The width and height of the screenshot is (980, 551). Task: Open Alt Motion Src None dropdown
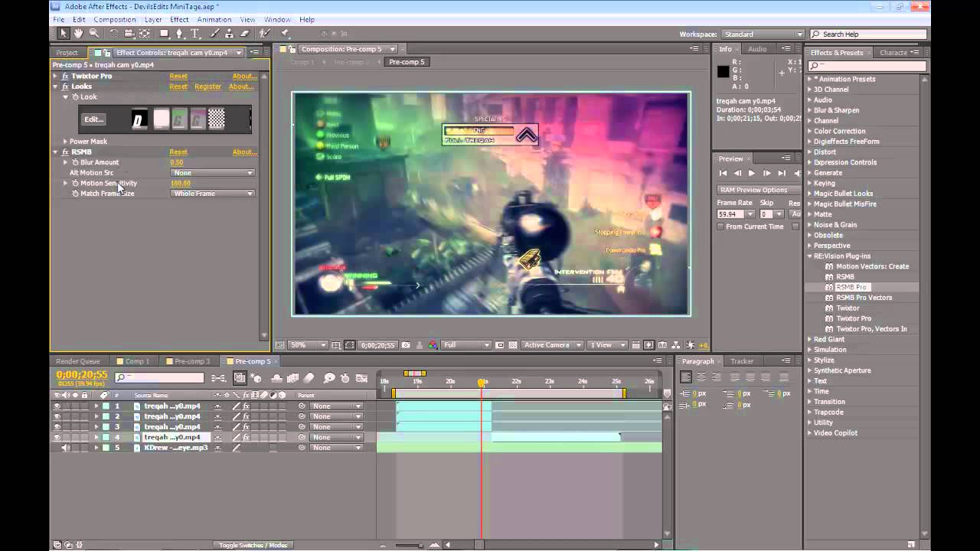[212, 173]
